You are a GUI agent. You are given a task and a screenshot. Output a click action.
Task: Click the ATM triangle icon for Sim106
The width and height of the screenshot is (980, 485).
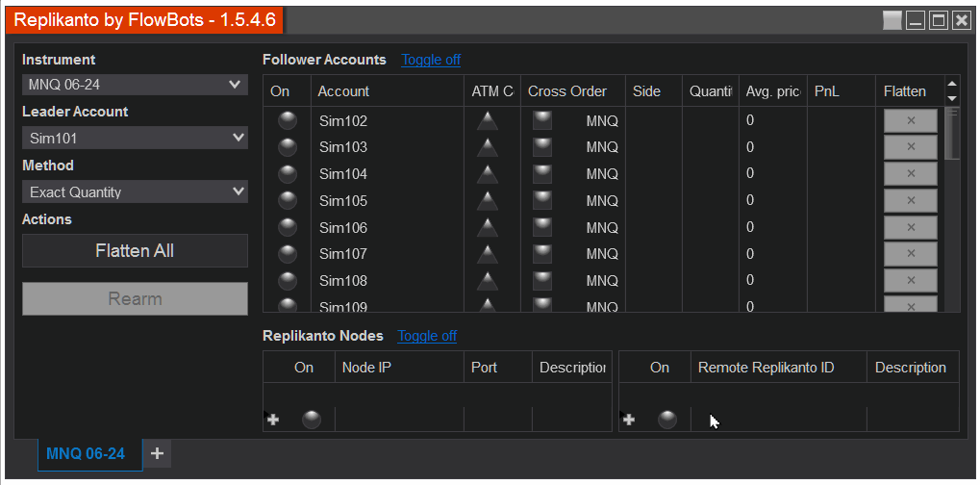coord(487,227)
